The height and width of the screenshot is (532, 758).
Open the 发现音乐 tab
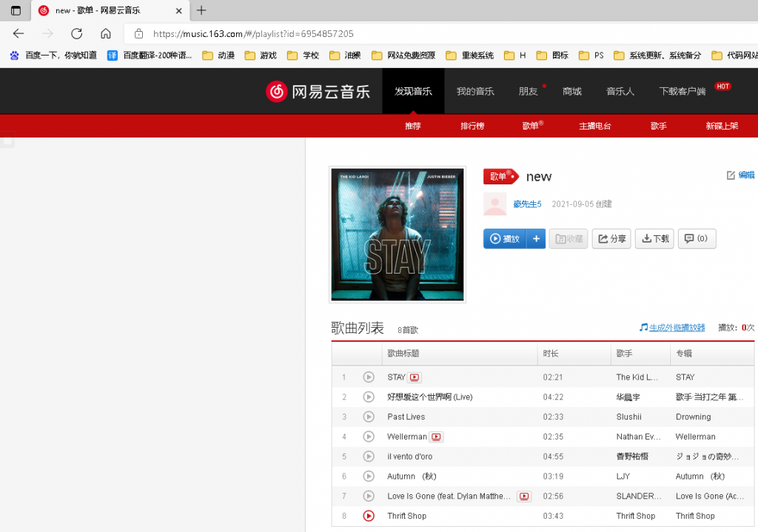413,91
